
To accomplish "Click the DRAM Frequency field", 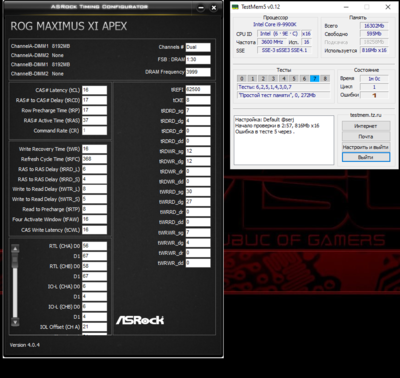I will (198, 72).
